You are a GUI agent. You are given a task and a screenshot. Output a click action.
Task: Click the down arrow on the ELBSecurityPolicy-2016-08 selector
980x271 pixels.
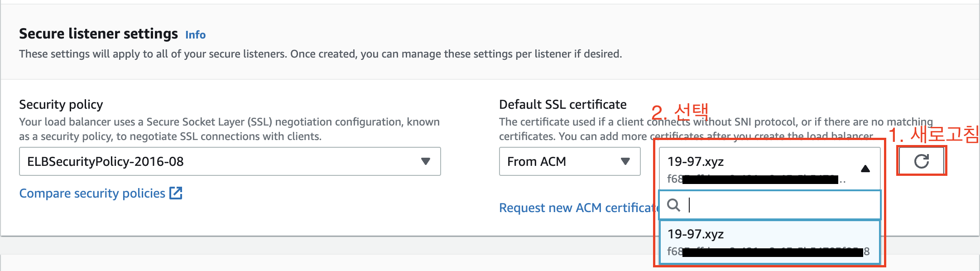tap(425, 161)
